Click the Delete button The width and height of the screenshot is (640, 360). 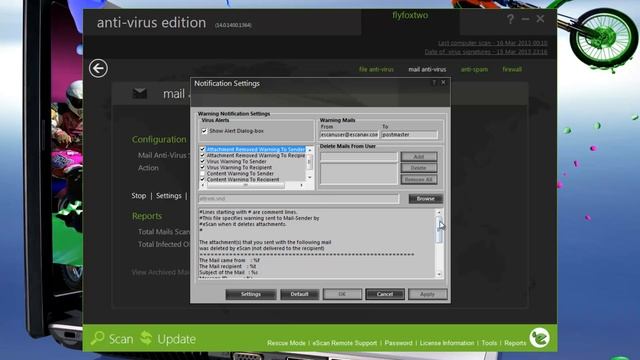click(419, 168)
